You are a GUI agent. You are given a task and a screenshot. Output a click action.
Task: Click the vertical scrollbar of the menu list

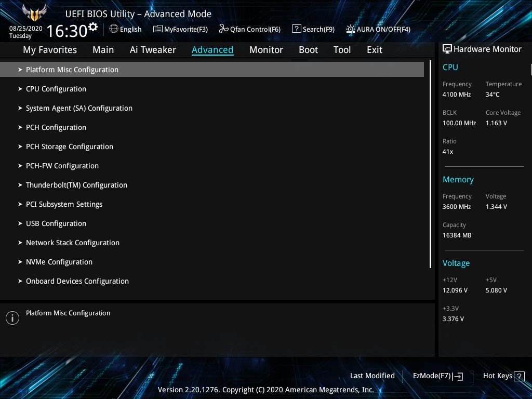(430, 164)
